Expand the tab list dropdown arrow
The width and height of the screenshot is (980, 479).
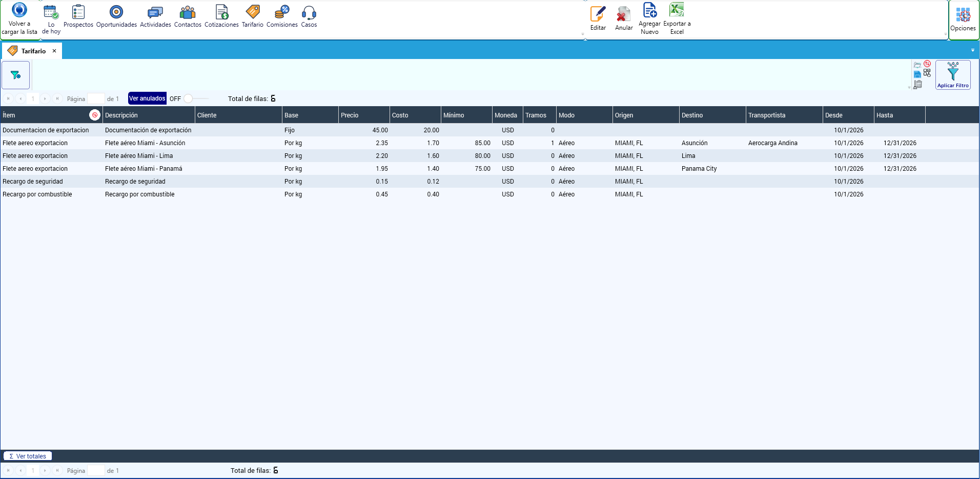coord(973,50)
